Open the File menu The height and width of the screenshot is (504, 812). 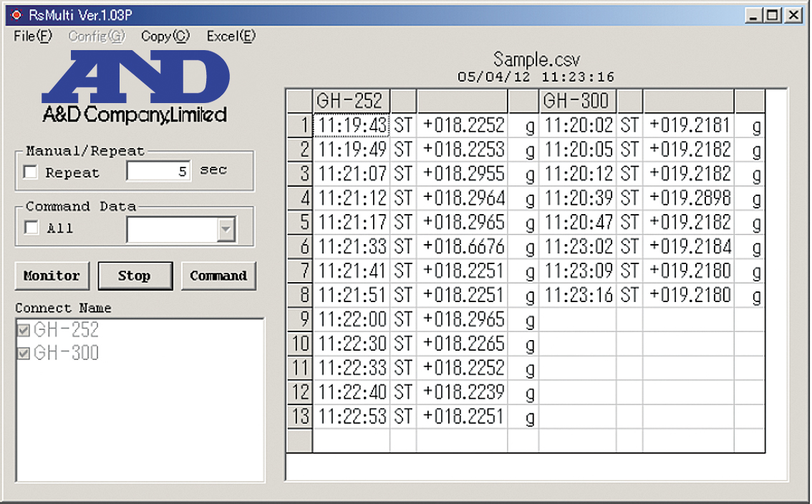[33, 37]
